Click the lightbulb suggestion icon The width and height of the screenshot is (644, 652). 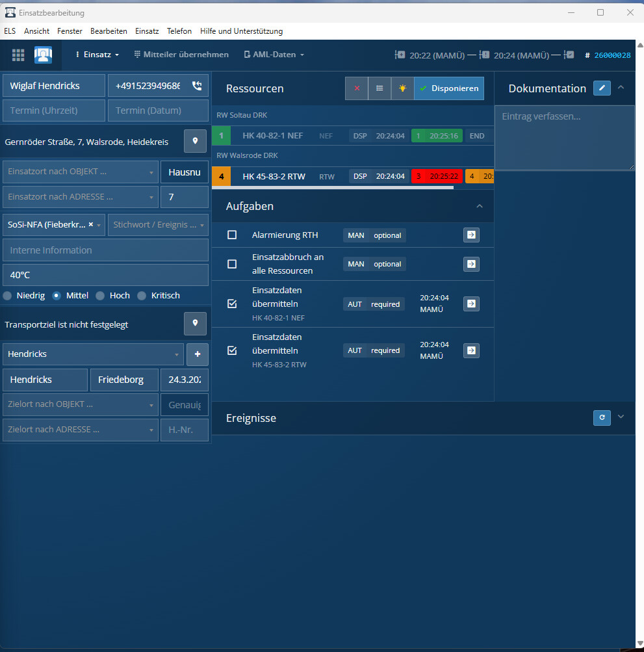tap(402, 88)
